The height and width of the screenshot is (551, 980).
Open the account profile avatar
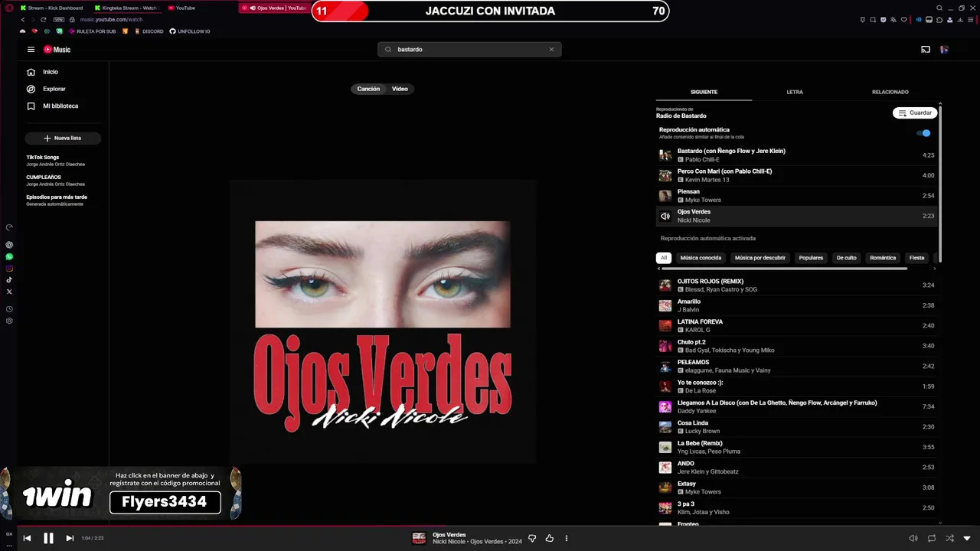click(x=945, y=50)
